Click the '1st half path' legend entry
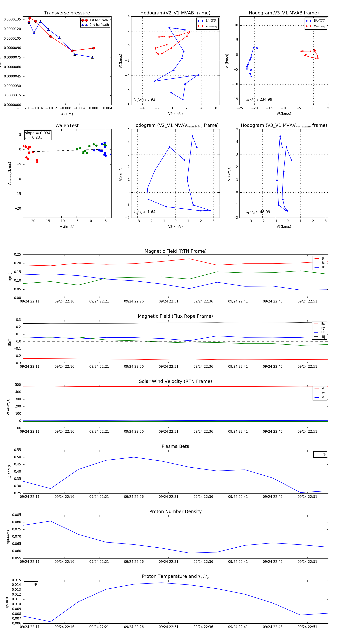The width and height of the screenshot is (351, 644). (x=95, y=20)
